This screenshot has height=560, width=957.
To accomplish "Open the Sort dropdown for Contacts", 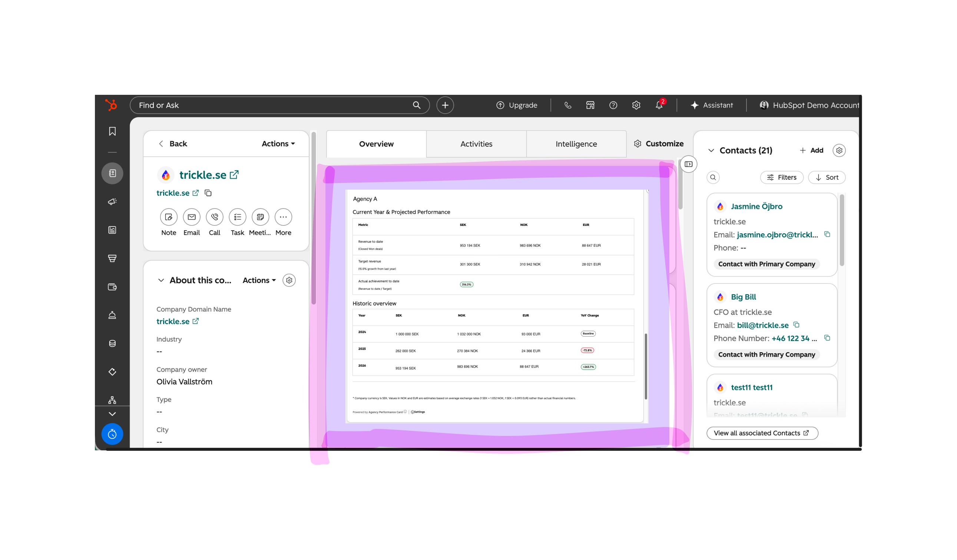I will tap(827, 177).
